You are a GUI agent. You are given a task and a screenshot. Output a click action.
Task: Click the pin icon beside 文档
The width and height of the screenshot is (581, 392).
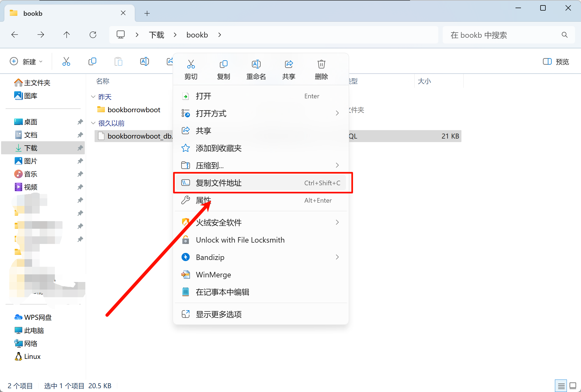pyautogui.click(x=80, y=135)
